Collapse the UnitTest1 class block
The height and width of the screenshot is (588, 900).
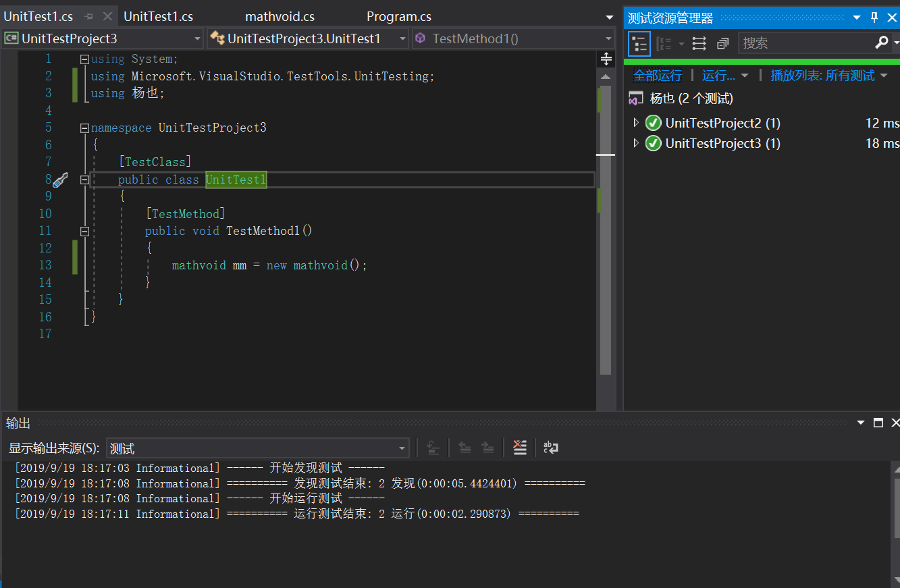coord(84,180)
